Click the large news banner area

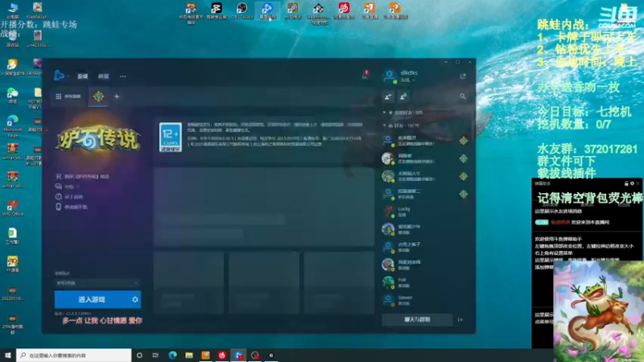click(264, 207)
